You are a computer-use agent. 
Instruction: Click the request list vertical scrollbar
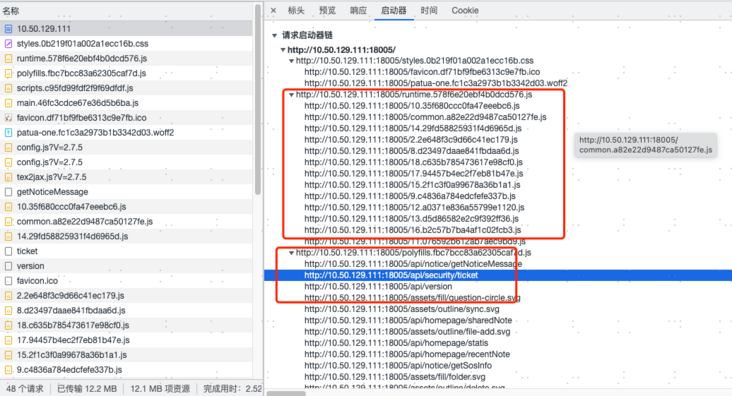pos(258,99)
